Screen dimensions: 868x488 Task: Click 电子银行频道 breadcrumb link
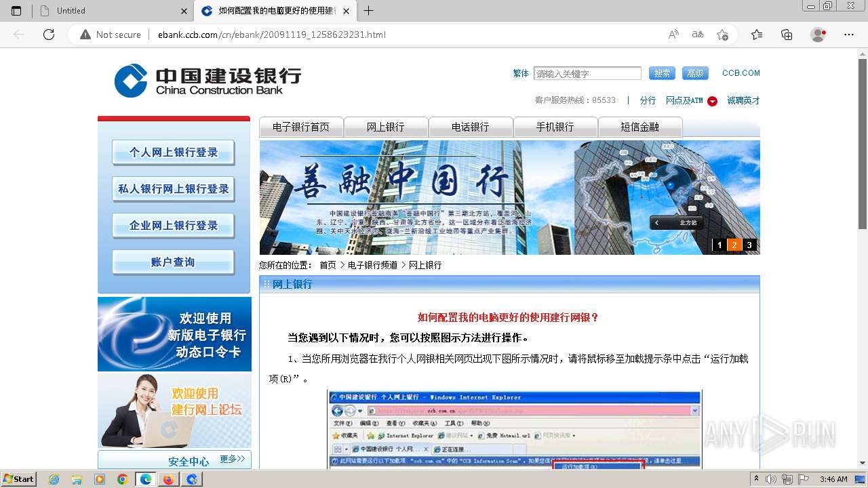(x=372, y=265)
